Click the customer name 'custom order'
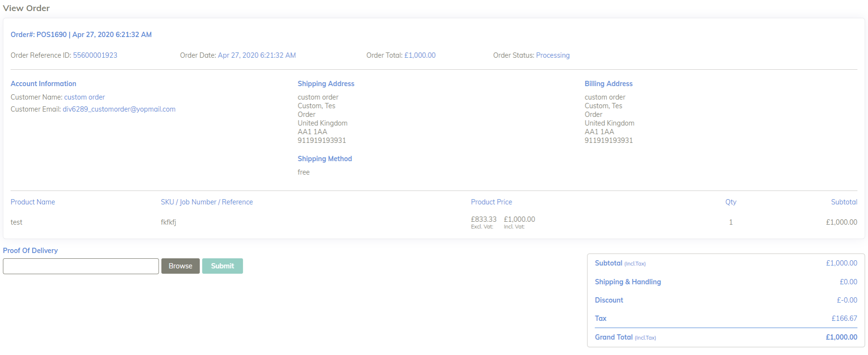The height and width of the screenshot is (355, 868). coord(85,97)
